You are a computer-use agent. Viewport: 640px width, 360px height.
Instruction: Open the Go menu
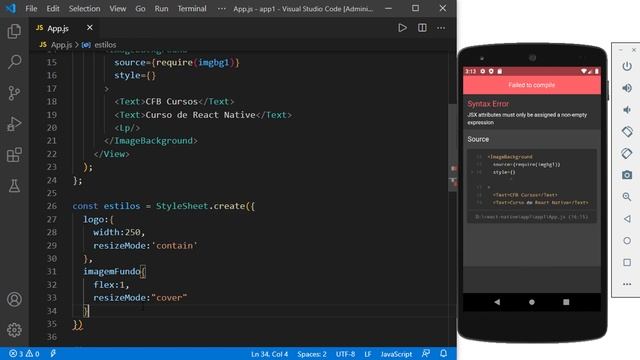coord(140,9)
